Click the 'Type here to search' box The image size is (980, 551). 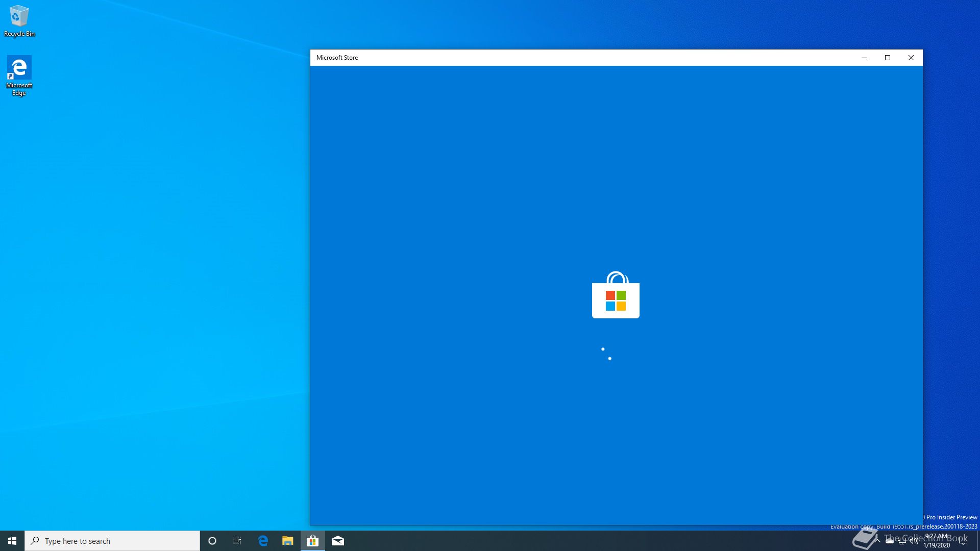[x=112, y=541]
